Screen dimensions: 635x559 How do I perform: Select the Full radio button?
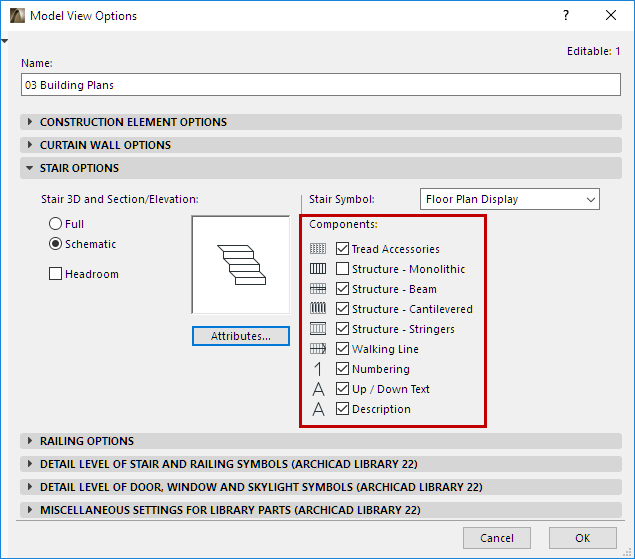pos(55,224)
